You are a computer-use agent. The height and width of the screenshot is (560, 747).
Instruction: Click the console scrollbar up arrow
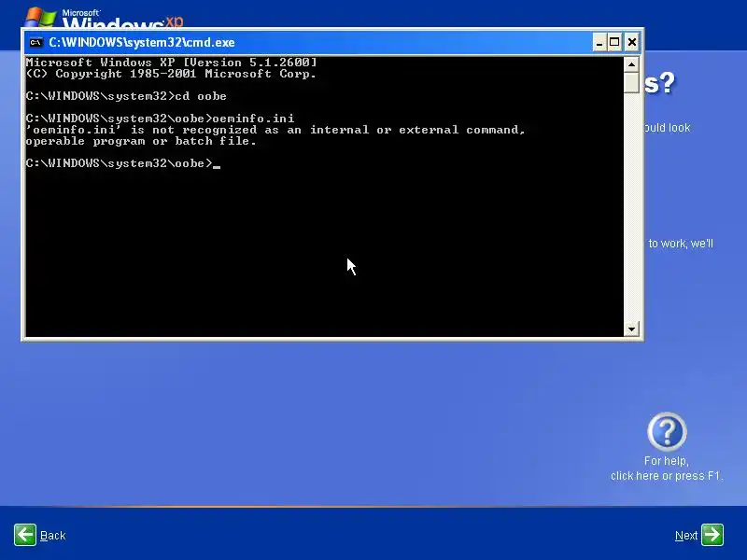click(x=631, y=64)
